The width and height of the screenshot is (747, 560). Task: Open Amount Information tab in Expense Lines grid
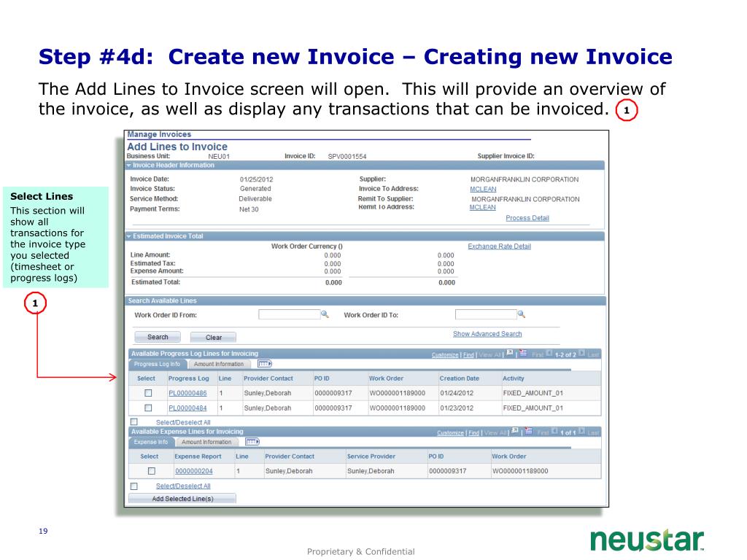point(206,442)
